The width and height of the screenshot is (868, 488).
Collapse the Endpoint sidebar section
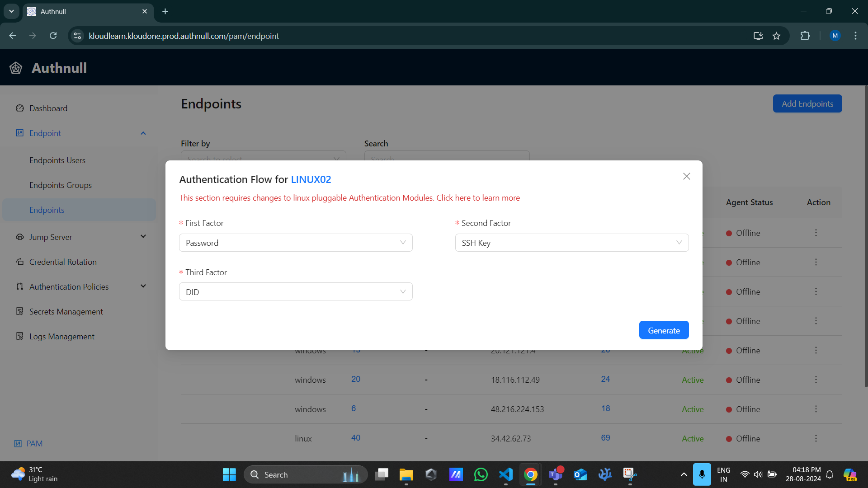click(x=143, y=133)
